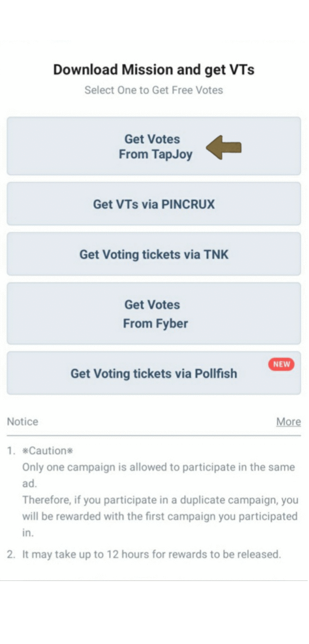This screenshot has width=309, height=644.
Task: Click the 'Therefore, if you participate' paragraph
Action: pos(160,508)
